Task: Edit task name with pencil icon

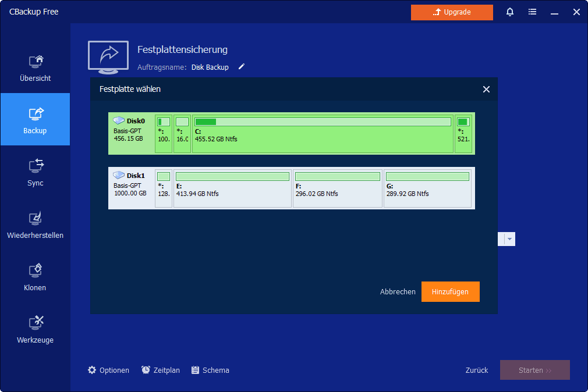Action: click(x=242, y=67)
